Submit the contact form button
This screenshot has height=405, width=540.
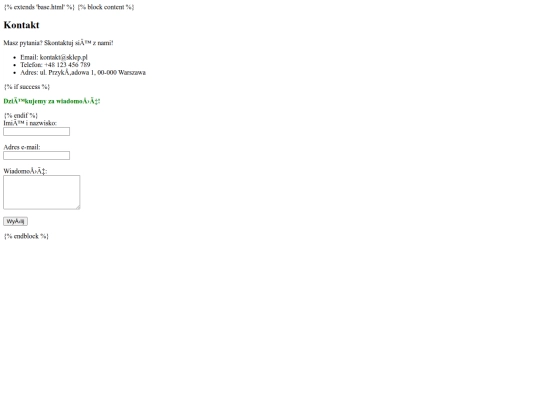[x=15, y=221]
